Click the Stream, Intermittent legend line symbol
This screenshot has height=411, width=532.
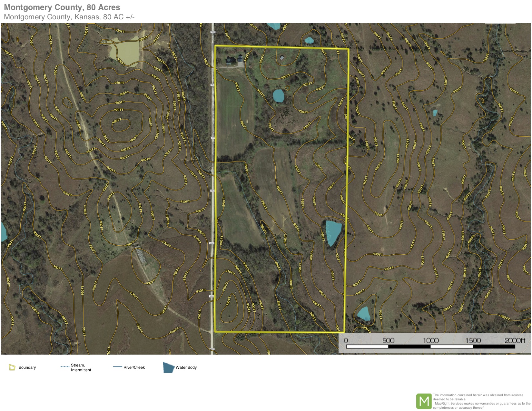click(65, 367)
